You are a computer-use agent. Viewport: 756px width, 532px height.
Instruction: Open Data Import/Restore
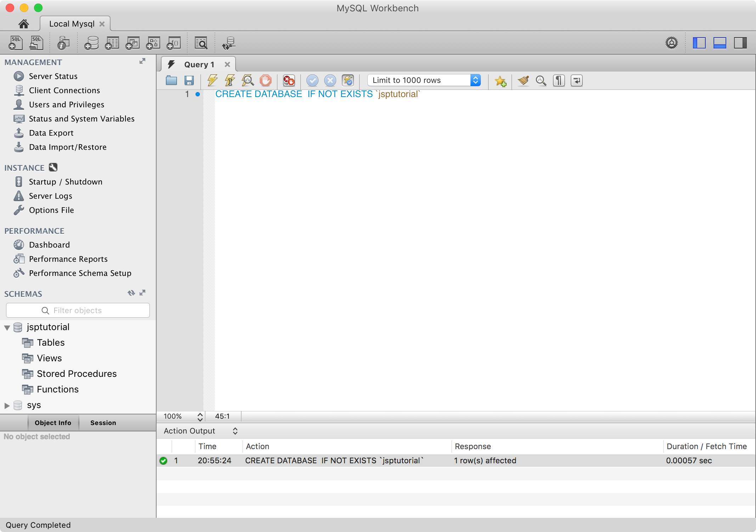(x=68, y=147)
